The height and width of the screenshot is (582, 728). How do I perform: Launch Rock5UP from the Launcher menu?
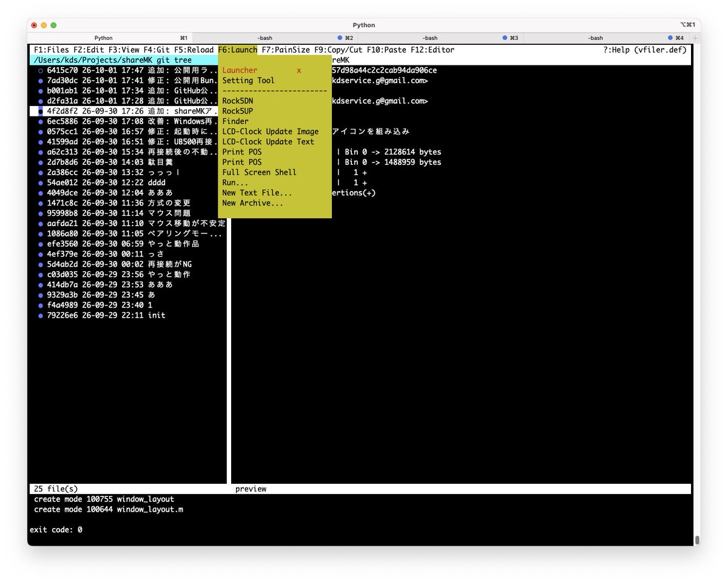[x=238, y=111]
